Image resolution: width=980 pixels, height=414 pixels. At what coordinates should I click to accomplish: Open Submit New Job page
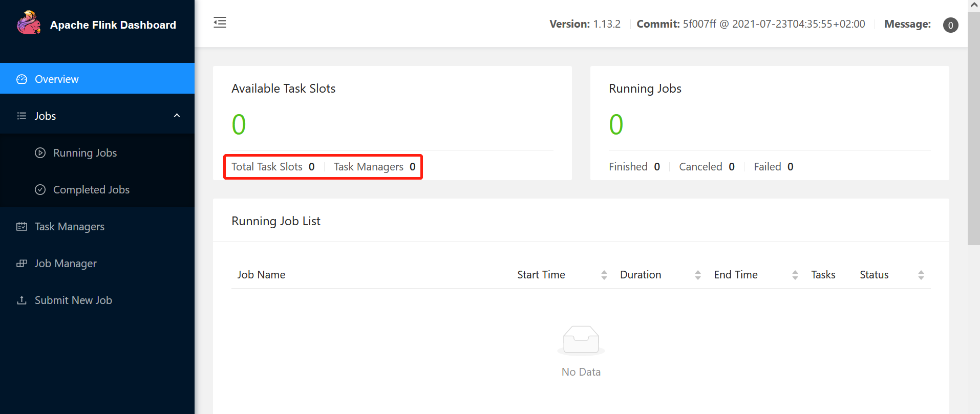tap(97, 300)
